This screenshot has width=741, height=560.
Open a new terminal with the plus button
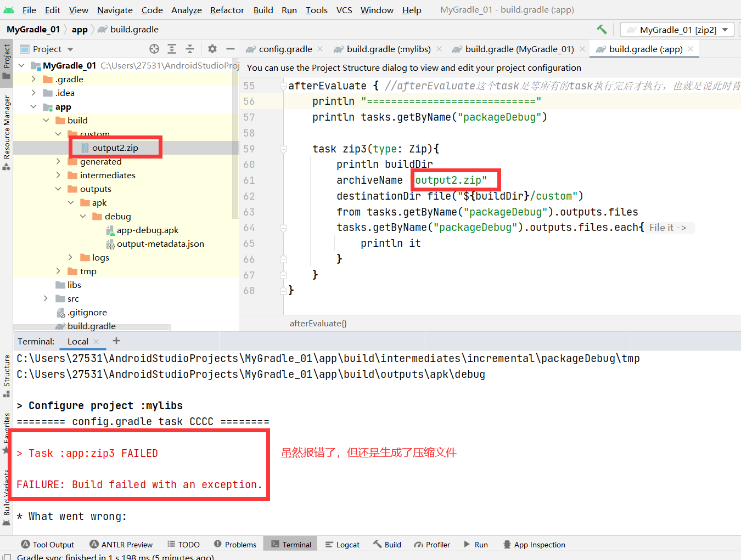(x=116, y=341)
